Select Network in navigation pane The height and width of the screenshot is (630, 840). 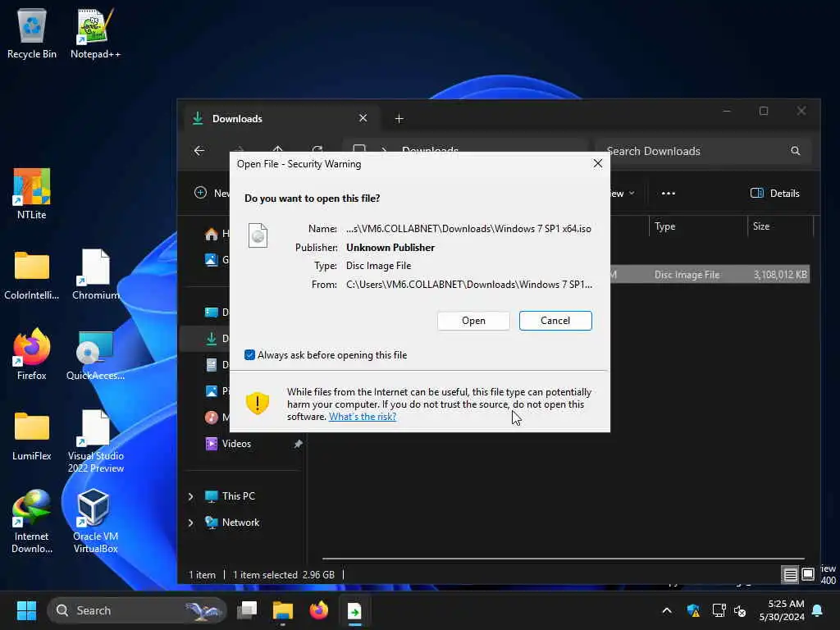240,523
